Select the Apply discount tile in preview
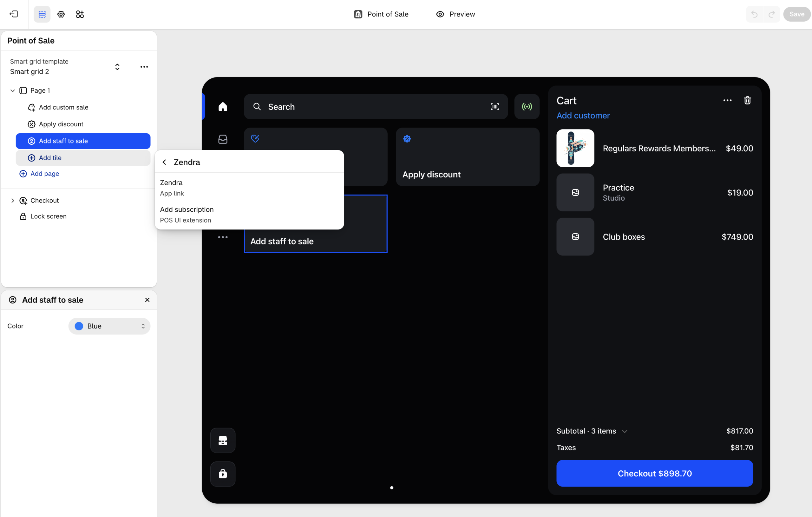The width and height of the screenshot is (812, 517). [467, 156]
